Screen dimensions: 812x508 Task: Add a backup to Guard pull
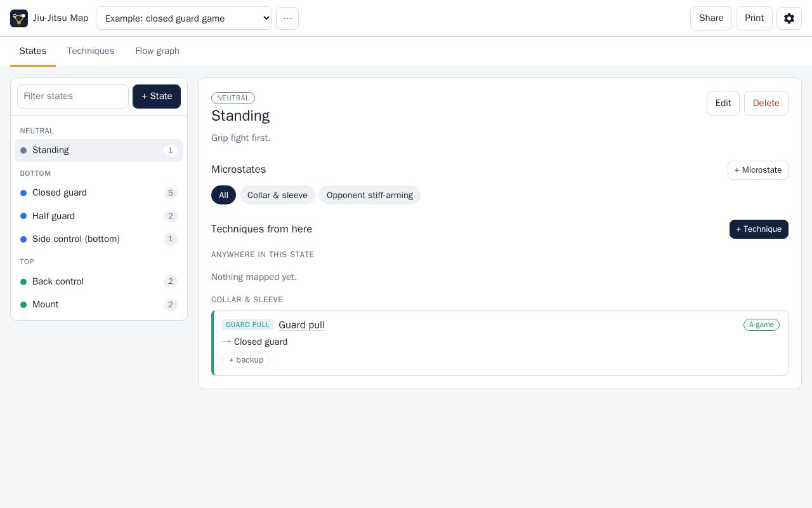(246, 360)
